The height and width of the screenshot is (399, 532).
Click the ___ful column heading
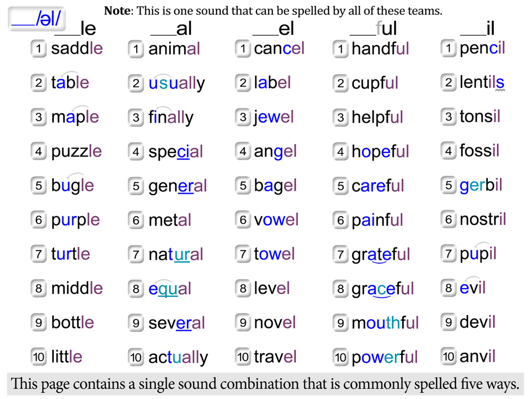tap(373, 29)
